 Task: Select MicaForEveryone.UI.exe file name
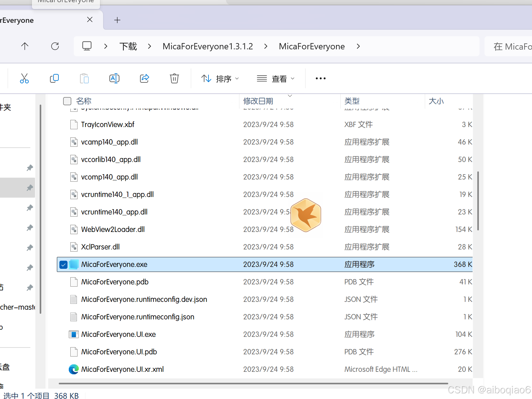tap(118, 334)
